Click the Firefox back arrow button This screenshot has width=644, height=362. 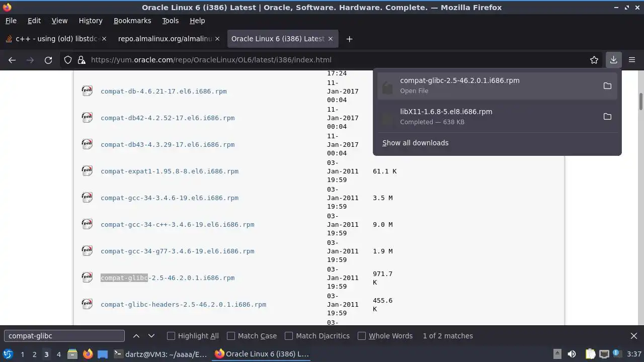click(x=12, y=60)
